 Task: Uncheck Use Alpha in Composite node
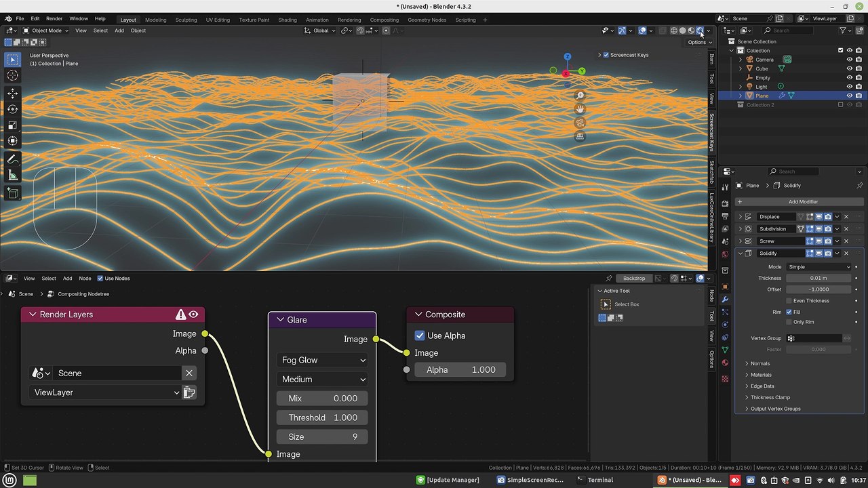pos(420,335)
